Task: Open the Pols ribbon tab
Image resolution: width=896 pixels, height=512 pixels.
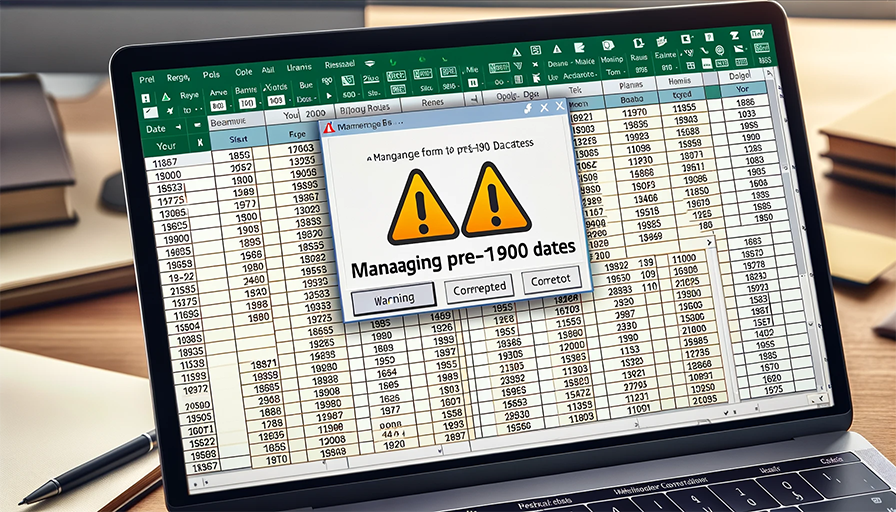Action: pyautogui.click(x=211, y=75)
